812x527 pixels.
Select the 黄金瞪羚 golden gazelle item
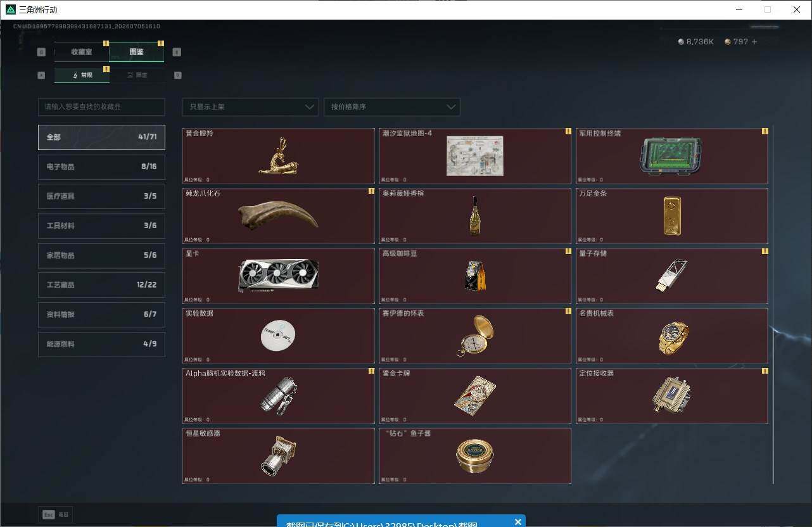[x=279, y=156]
